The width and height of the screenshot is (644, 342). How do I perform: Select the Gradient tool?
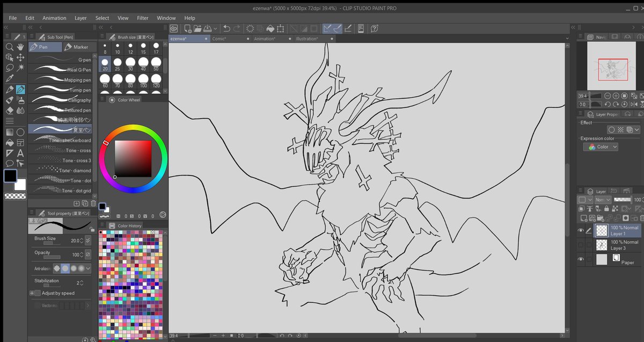click(x=9, y=132)
